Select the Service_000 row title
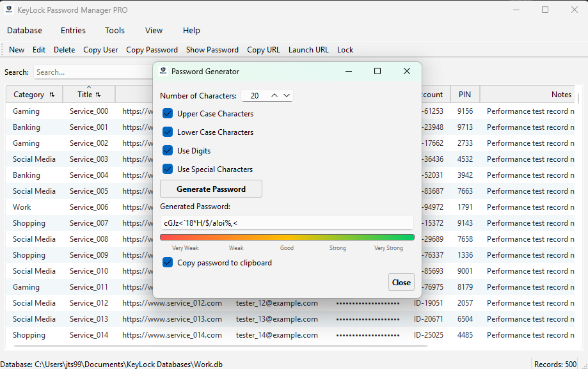The height and width of the screenshot is (369, 588). point(89,111)
